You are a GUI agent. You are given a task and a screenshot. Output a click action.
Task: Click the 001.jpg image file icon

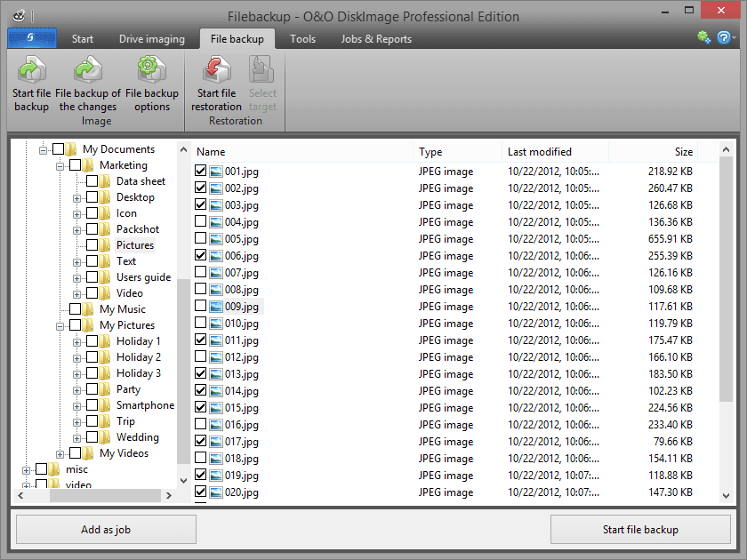(216, 172)
